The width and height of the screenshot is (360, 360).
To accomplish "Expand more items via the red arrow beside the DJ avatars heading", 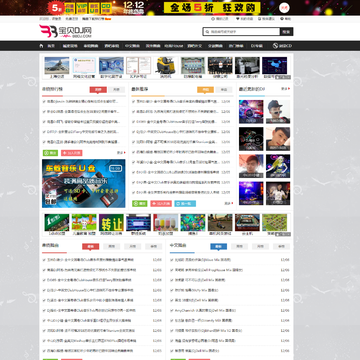I will pos(289,89).
